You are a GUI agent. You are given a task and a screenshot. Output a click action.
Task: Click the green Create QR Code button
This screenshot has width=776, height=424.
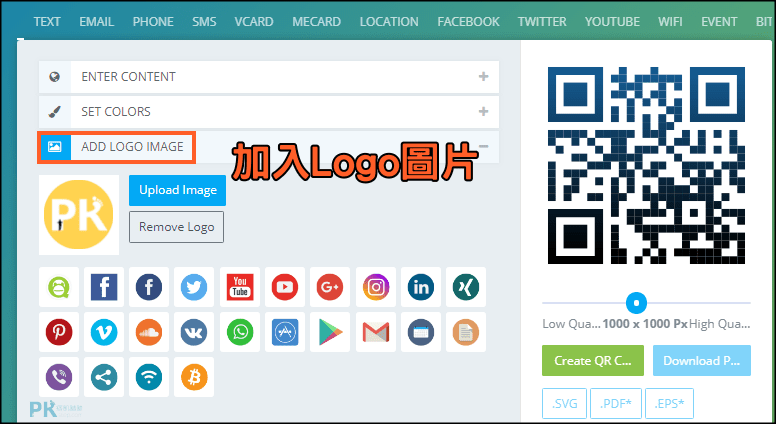pyautogui.click(x=593, y=361)
